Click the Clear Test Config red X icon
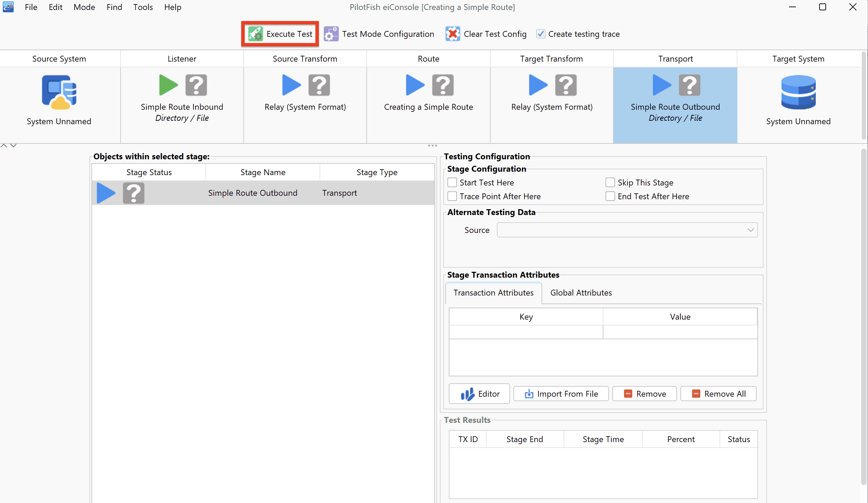The width and height of the screenshot is (868, 503). 453,34
